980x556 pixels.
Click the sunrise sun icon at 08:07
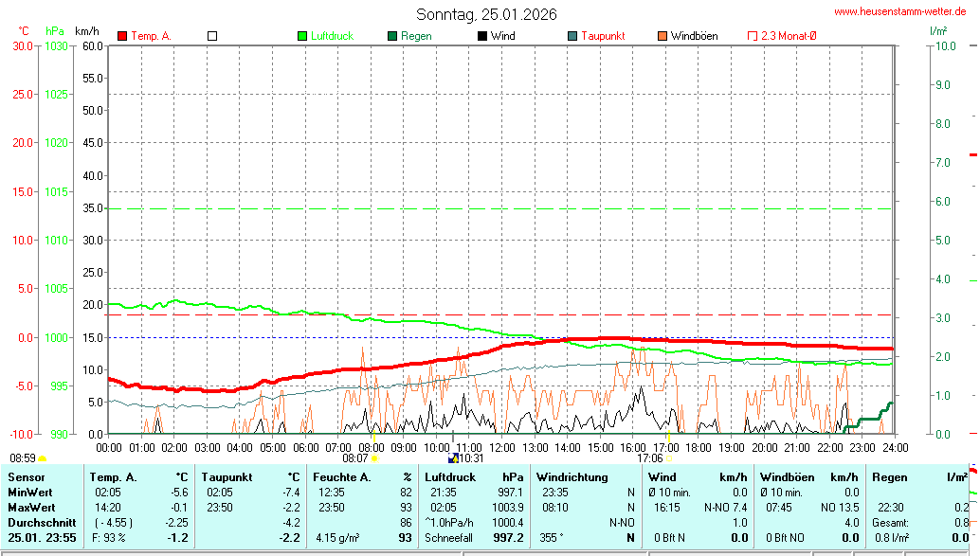(x=374, y=458)
